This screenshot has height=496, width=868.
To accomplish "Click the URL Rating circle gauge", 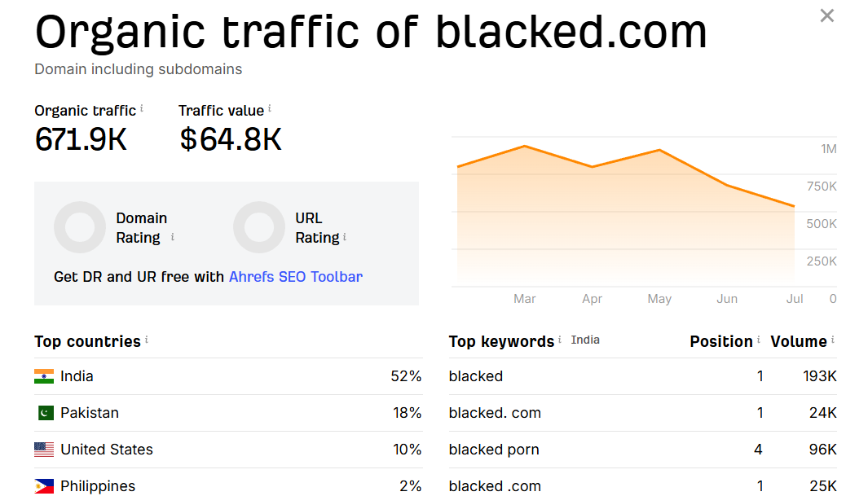I will click(x=259, y=227).
